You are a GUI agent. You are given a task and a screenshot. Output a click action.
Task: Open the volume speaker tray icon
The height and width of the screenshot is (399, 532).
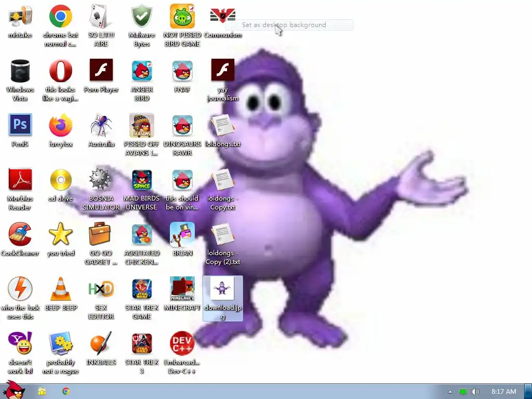475,392
